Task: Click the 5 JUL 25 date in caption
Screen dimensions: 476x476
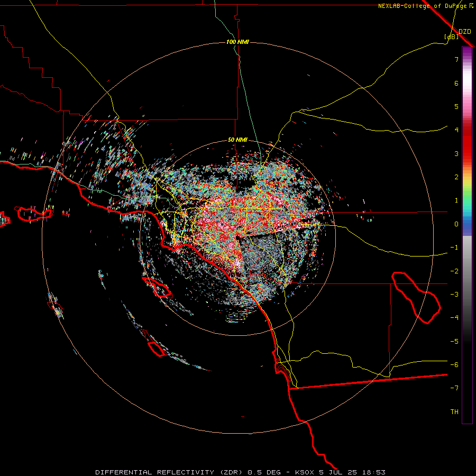Action: pyautogui.click(x=337, y=472)
